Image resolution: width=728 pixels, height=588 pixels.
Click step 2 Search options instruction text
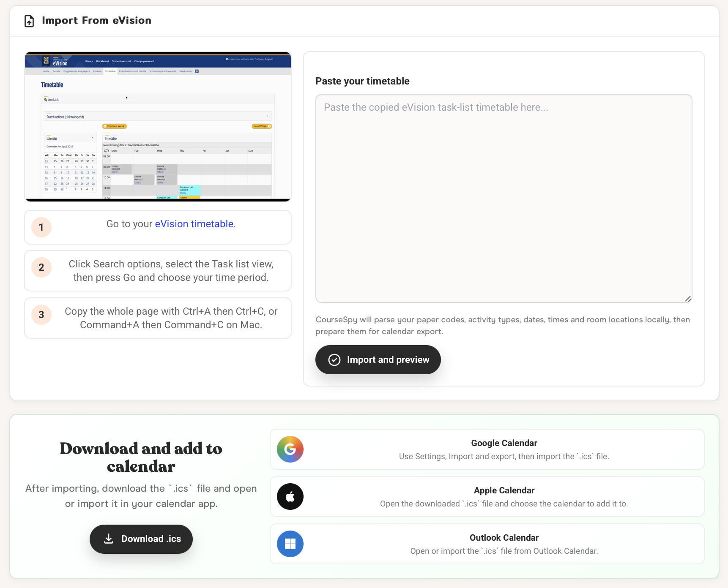click(x=171, y=271)
